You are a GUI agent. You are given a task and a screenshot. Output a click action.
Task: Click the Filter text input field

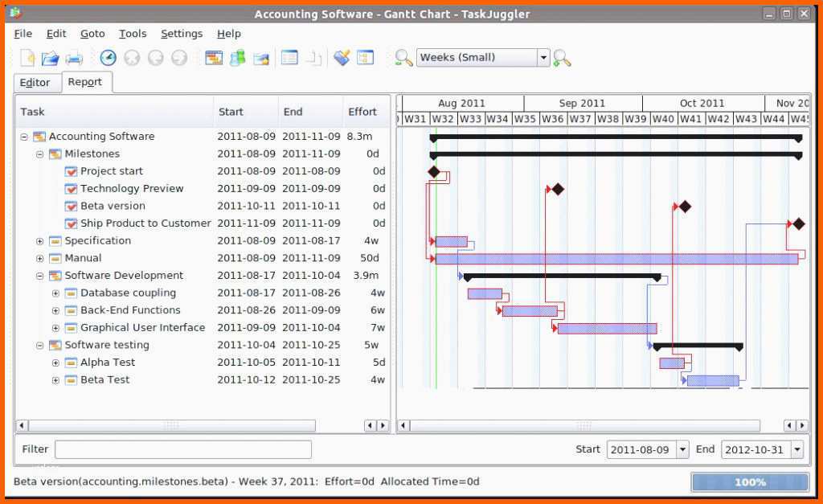point(182,449)
